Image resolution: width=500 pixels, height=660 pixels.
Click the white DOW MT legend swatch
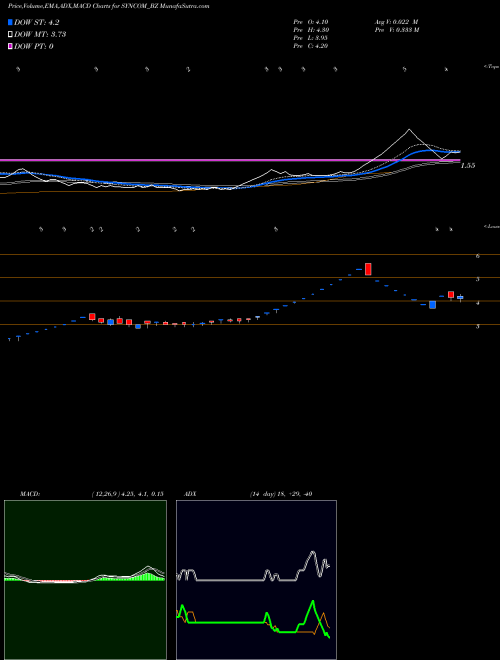(x=10, y=34)
